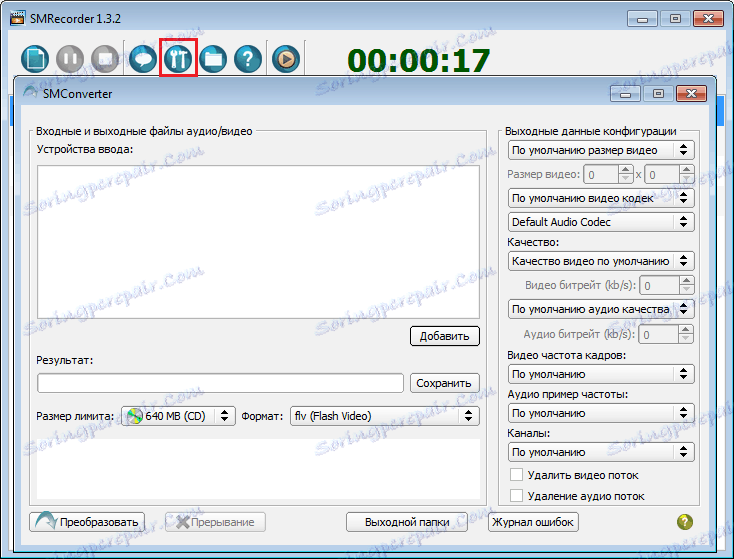The width and height of the screenshot is (734, 559).
Task: Click the Сохранить button
Action: (x=445, y=383)
